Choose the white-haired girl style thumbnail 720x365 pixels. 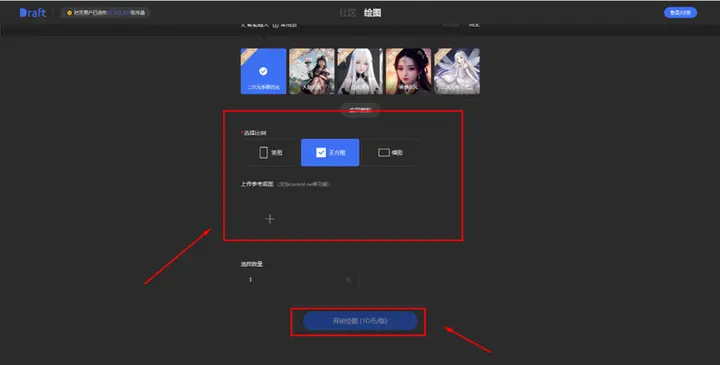point(360,71)
